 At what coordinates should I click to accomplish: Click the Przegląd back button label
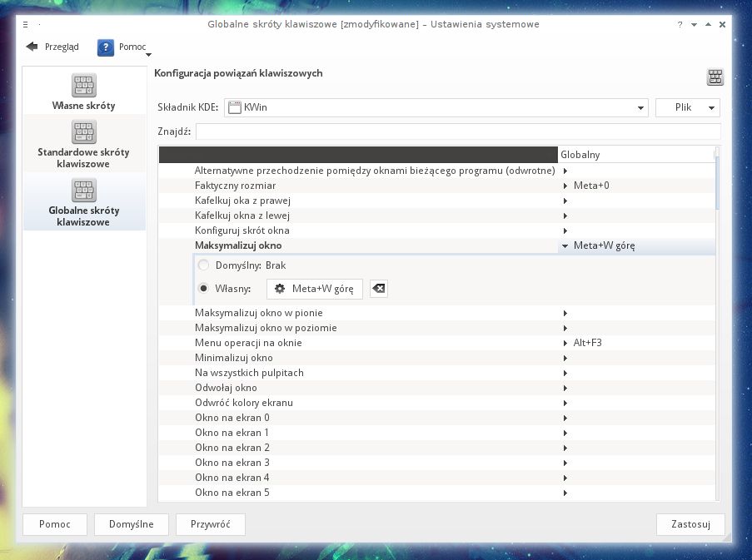click(x=62, y=47)
